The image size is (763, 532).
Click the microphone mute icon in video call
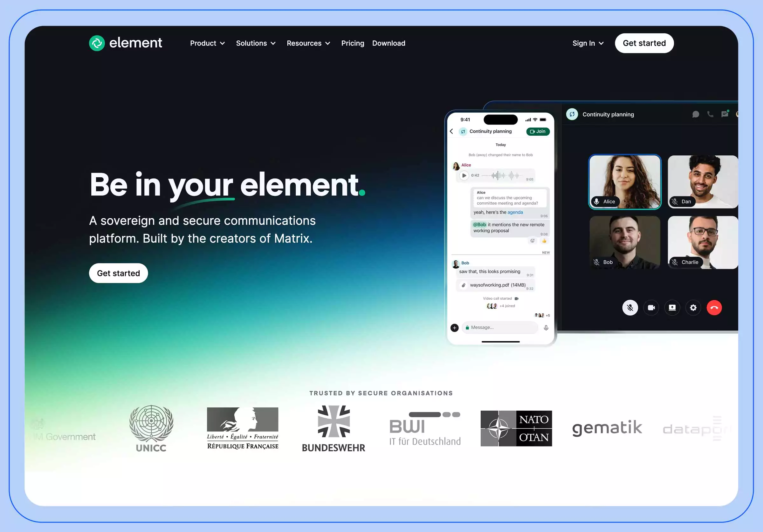tap(630, 307)
